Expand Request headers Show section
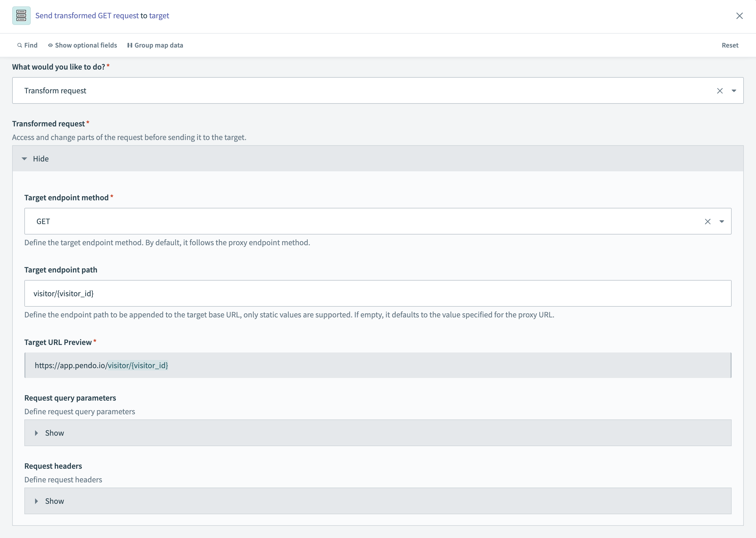The height and width of the screenshot is (538, 756). 37,501
